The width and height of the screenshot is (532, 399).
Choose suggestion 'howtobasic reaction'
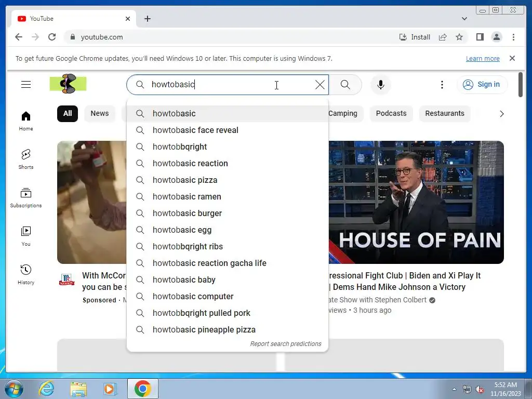tap(228, 164)
